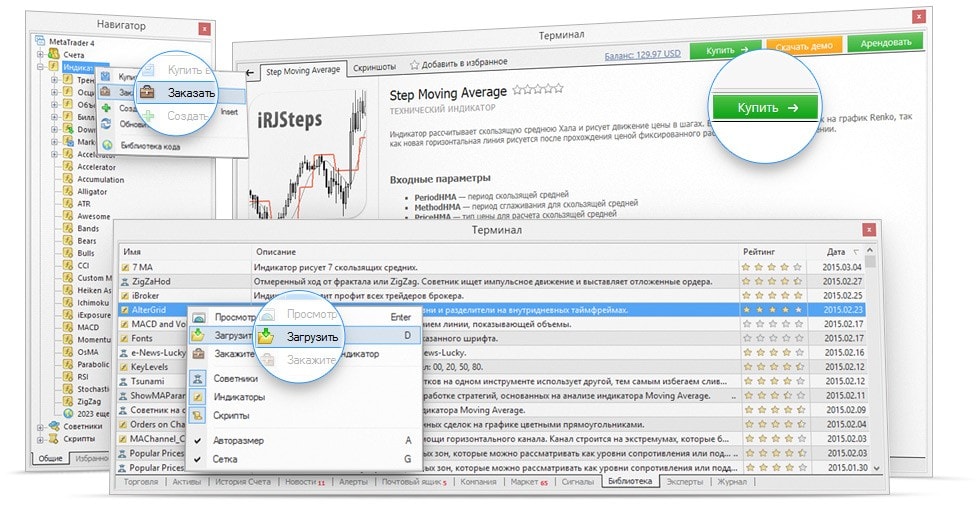The width and height of the screenshot is (976, 508).
Task: Expand the Счета tree node
Action: (x=40, y=54)
